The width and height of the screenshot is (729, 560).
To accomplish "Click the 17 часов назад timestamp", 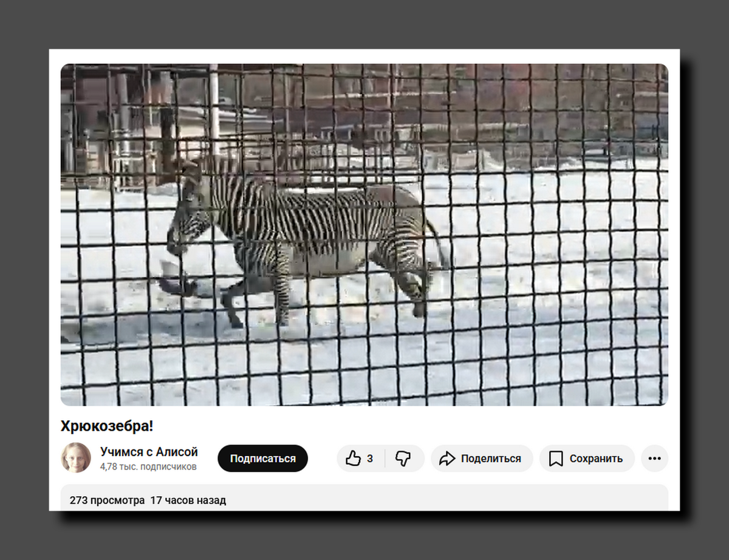I will tap(188, 500).
